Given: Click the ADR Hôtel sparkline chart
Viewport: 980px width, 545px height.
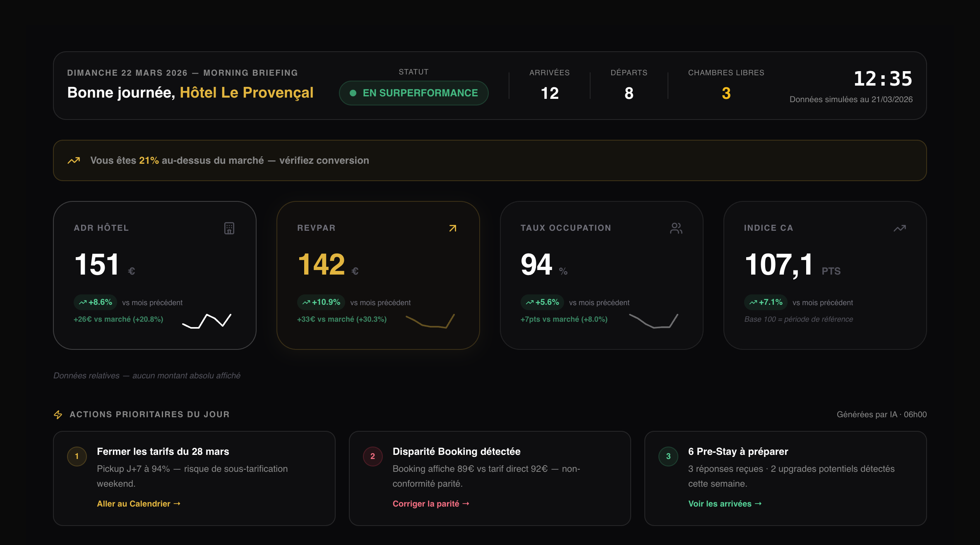Looking at the screenshot, I should (x=207, y=321).
